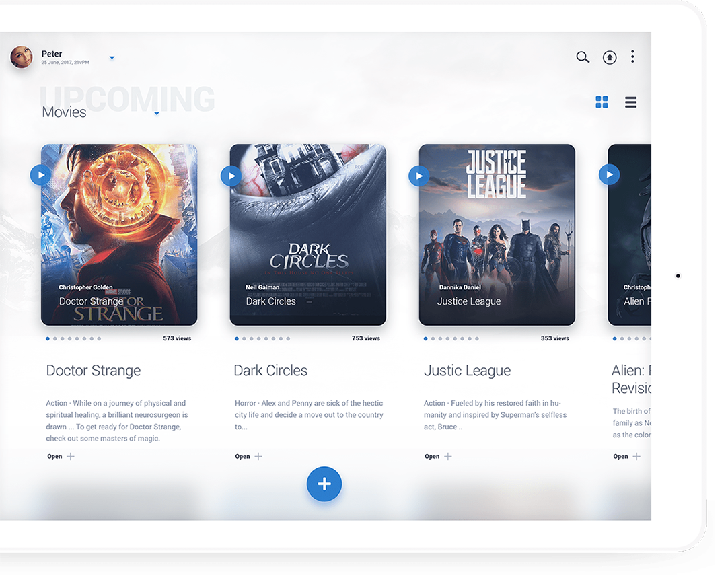Click Open under Doctor Strange
The width and height of the screenshot is (728, 588).
54,457
